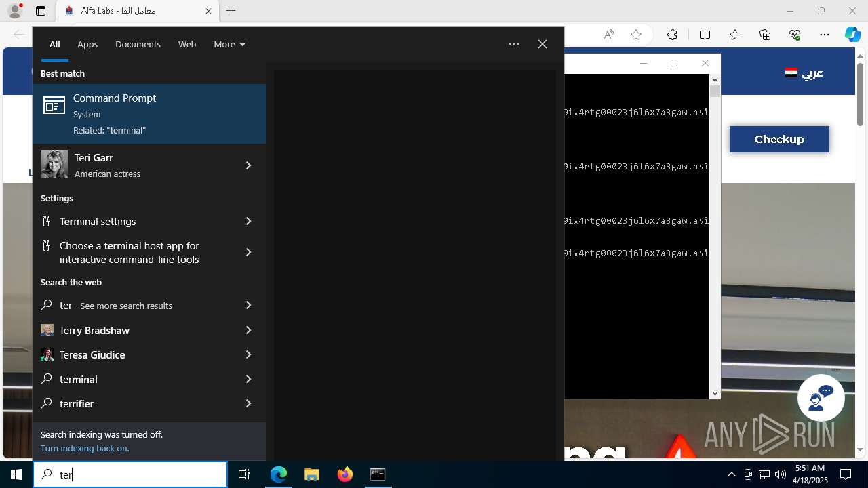
Task: Switch to Documents search filter tab
Action: coord(138,44)
